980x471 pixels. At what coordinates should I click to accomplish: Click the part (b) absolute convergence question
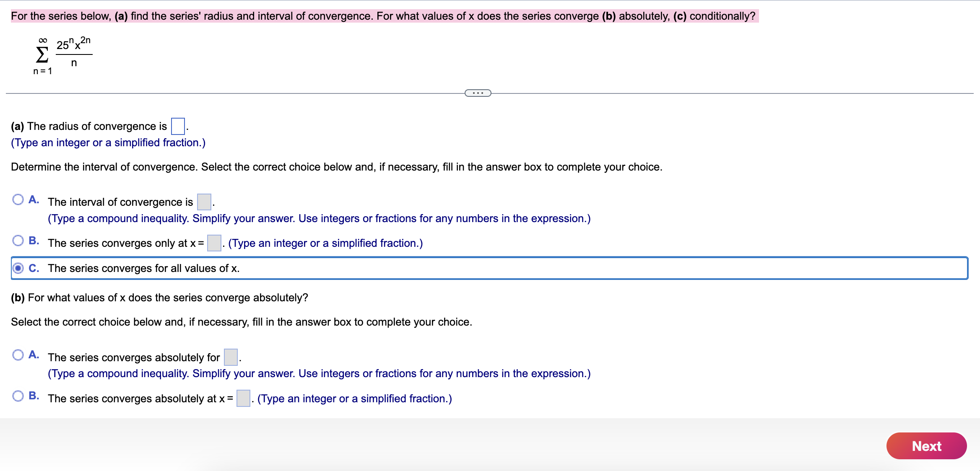(x=159, y=298)
